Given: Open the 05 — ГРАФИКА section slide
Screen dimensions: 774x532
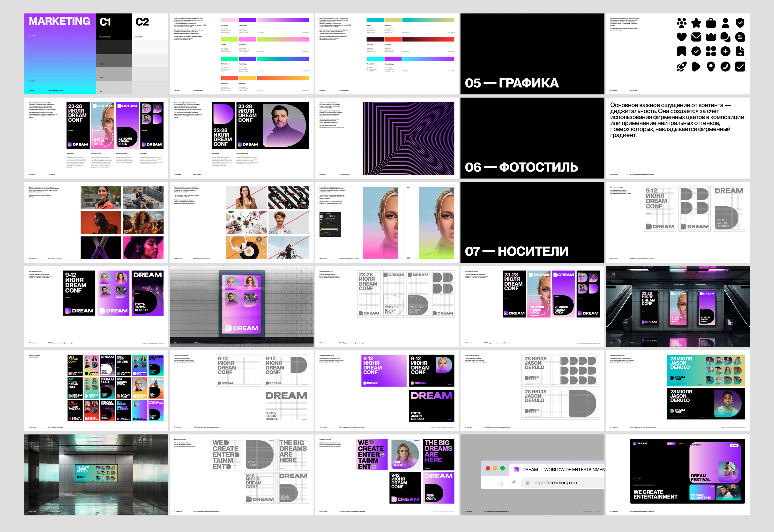Looking at the screenshot, I should pyautogui.click(x=532, y=54).
